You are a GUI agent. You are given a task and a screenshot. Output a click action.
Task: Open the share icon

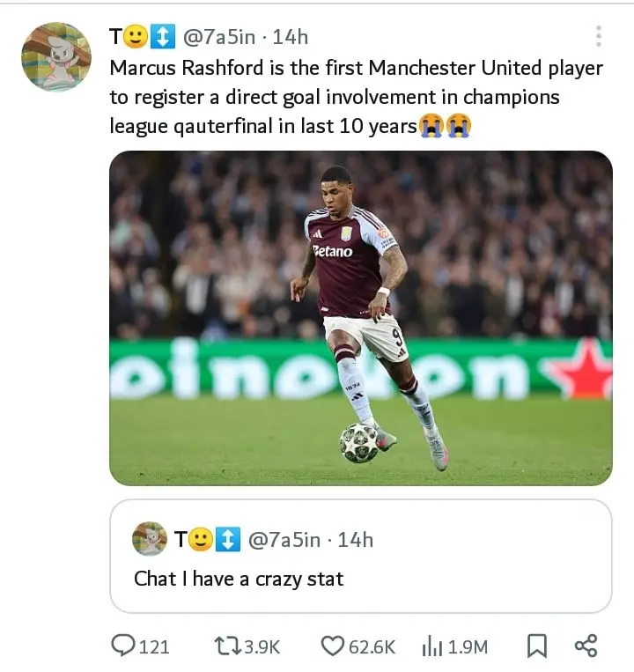tap(586, 646)
